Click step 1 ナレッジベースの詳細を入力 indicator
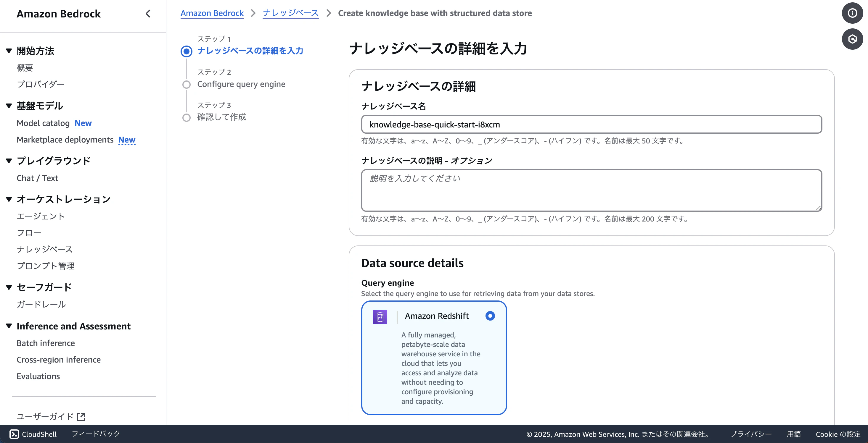 click(x=186, y=51)
